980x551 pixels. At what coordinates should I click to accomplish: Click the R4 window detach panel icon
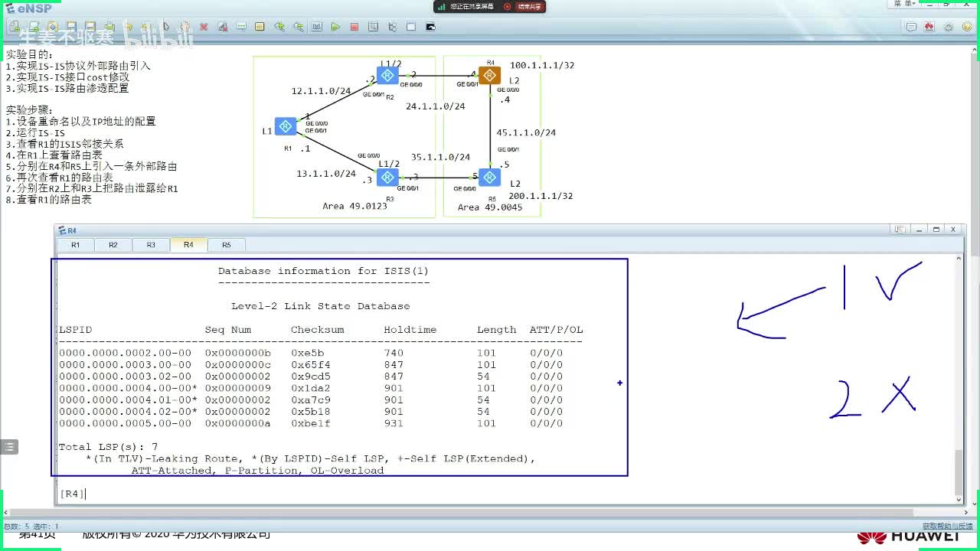[900, 230]
